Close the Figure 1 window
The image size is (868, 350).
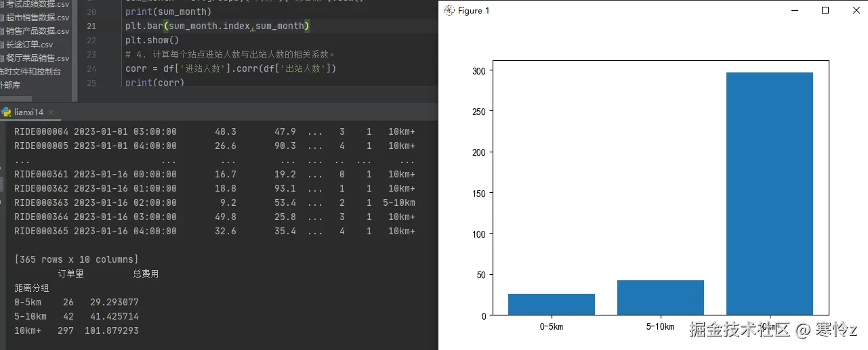856,10
